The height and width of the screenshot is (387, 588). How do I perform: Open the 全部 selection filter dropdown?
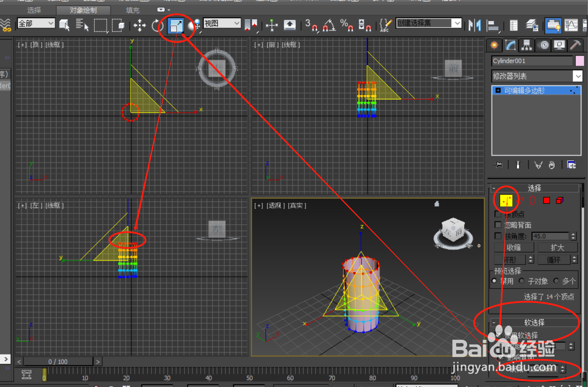pyautogui.click(x=36, y=23)
